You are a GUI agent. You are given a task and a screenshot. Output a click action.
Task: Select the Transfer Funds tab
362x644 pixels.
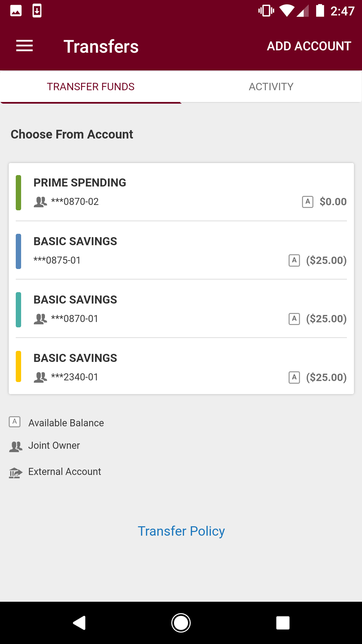pos(90,87)
